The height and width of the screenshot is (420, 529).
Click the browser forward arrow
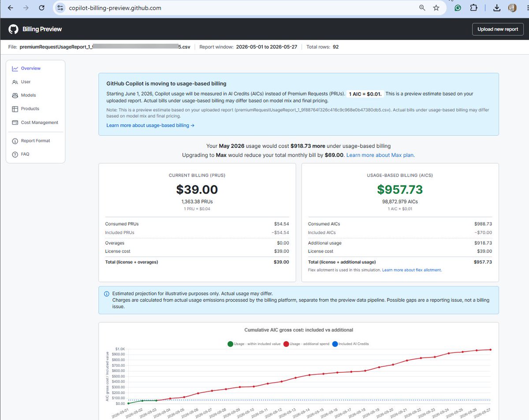click(26, 8)
